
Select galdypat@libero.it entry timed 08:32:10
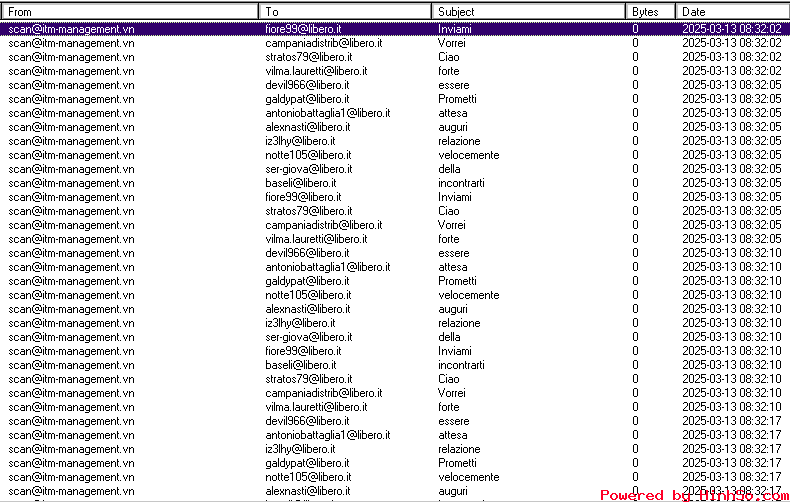(395, 281)
